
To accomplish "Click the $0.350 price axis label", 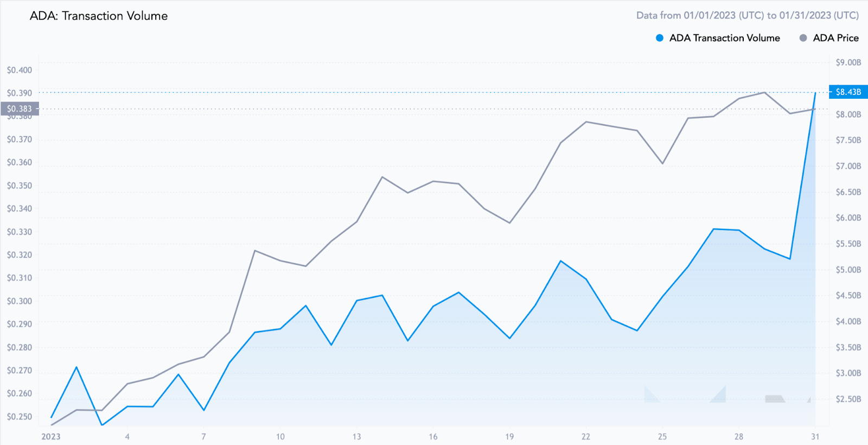I will [x=20, y=186].
